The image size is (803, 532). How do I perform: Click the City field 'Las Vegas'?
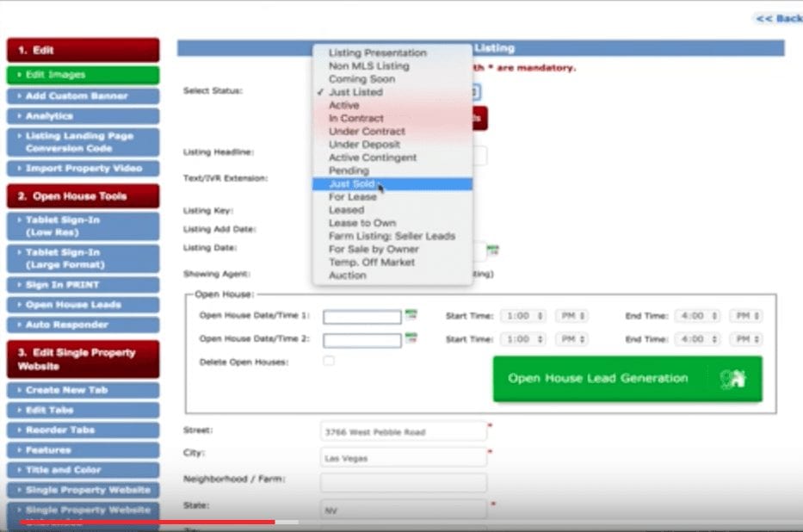[404, 458]
